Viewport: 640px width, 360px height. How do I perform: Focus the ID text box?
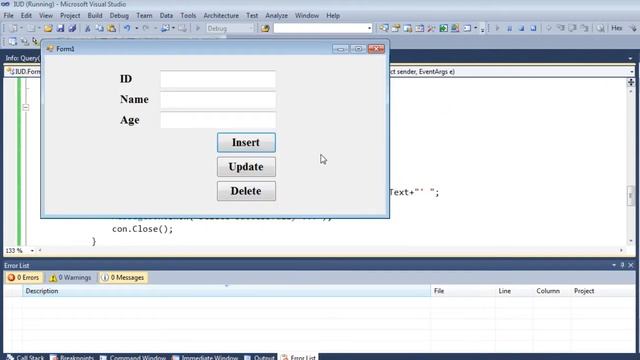click(218, 79)
